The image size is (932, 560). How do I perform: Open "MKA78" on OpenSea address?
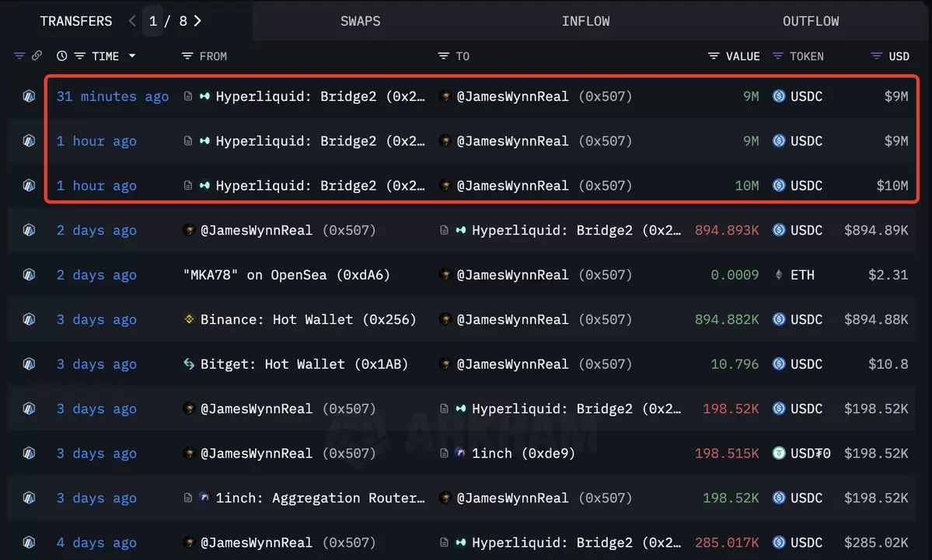point(287,275)
